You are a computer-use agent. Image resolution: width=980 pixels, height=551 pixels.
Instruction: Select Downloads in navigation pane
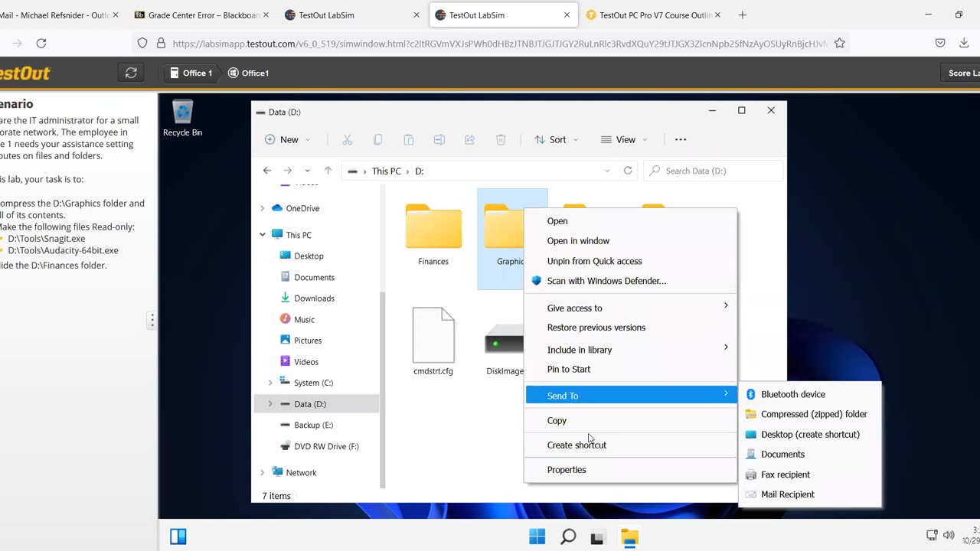point(315,298)
